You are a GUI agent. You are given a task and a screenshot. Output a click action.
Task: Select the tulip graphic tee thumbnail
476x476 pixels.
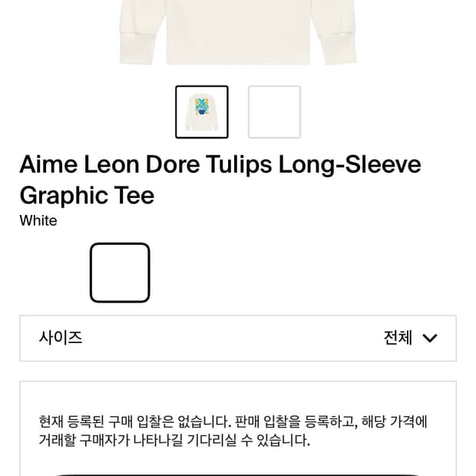pos(201,112)
